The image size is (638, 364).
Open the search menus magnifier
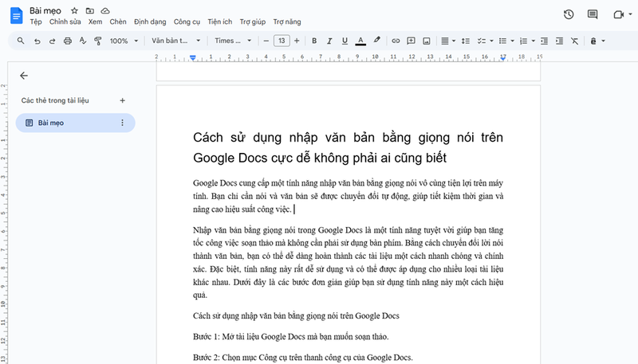tap(21, 41)
